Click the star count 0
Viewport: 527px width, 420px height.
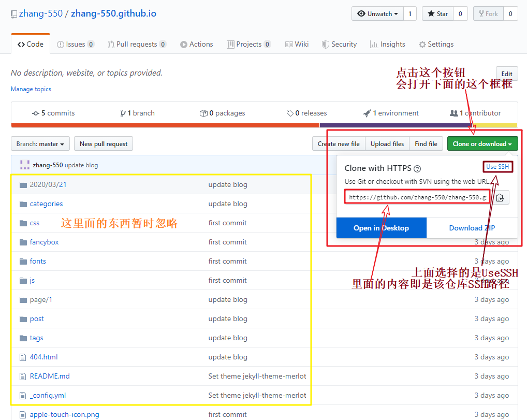tap(460, 14)
